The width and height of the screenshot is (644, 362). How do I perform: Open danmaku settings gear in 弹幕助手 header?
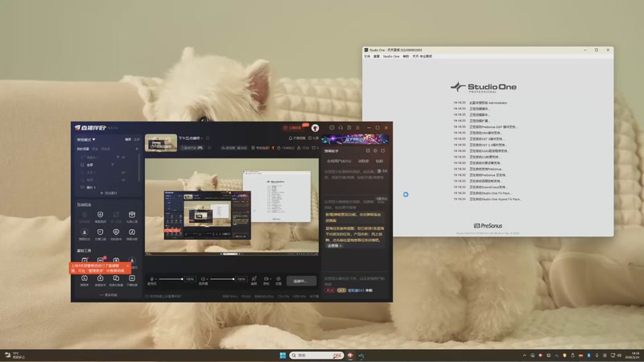[x=375, y=151]
